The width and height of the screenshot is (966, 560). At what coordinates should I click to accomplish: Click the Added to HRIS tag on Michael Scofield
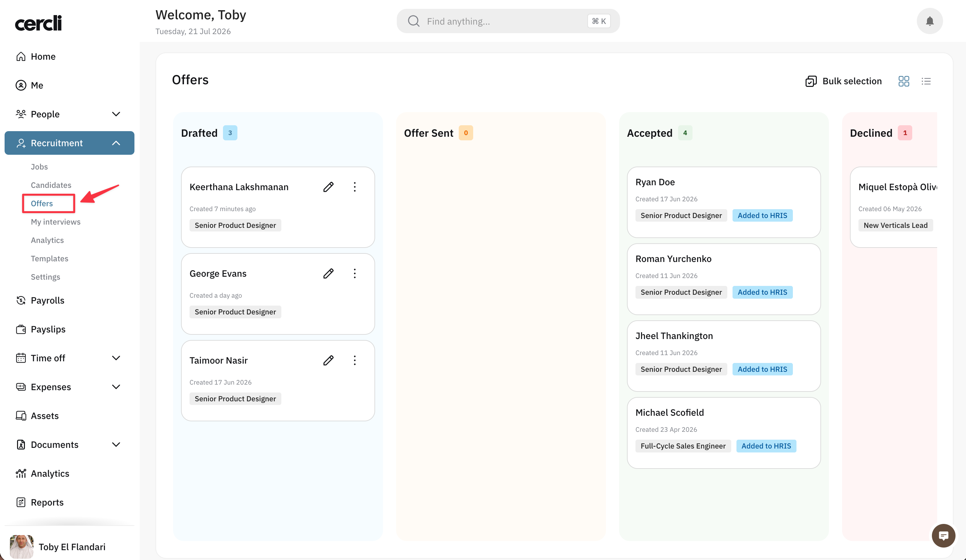coord(766,446)
